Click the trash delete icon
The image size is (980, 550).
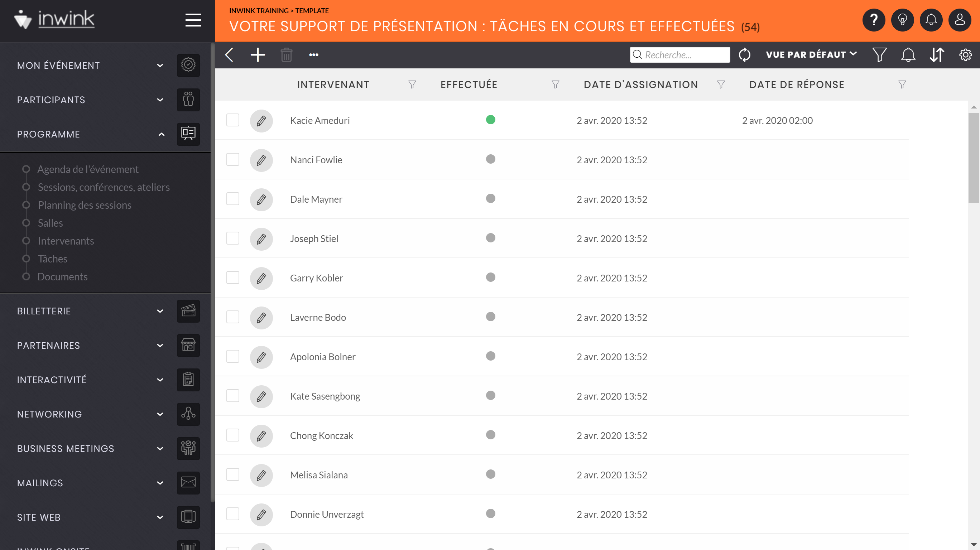(x=286, y=55)
